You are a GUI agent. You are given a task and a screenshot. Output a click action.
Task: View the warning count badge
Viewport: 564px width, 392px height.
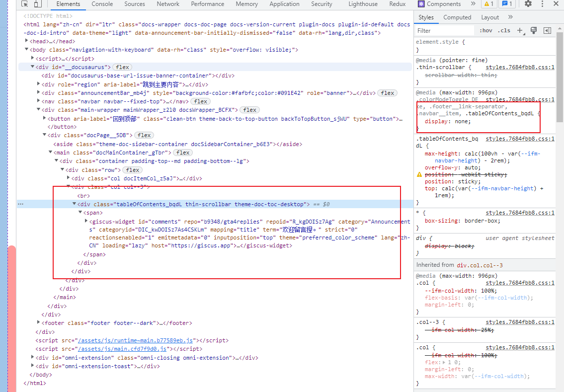click(x=489, y=4)
